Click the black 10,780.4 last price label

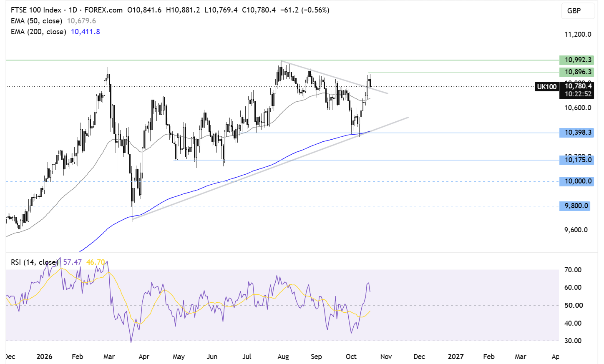tap(578, 86)
